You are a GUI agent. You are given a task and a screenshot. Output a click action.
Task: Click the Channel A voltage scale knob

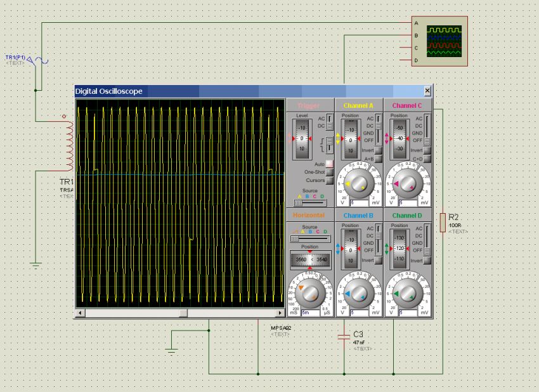pos(359,183)
